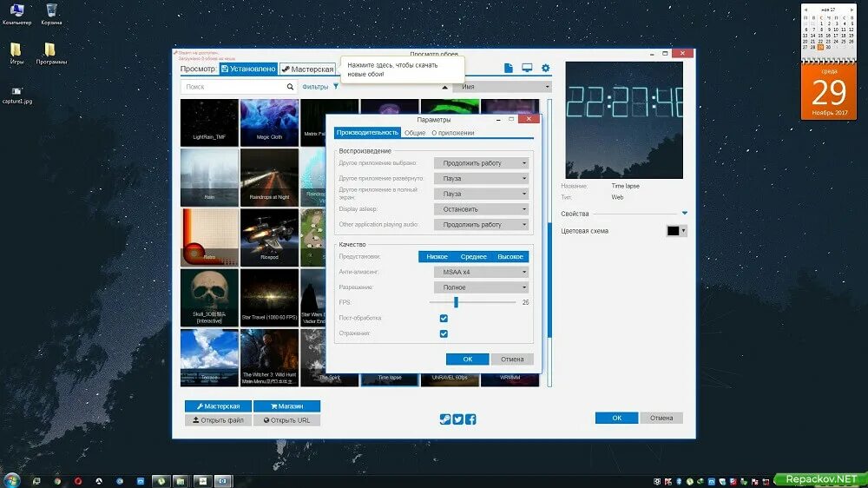This screenshot has height=488, width=868.
Task: Click the mini calendar gadget
Action: point(829,29)
